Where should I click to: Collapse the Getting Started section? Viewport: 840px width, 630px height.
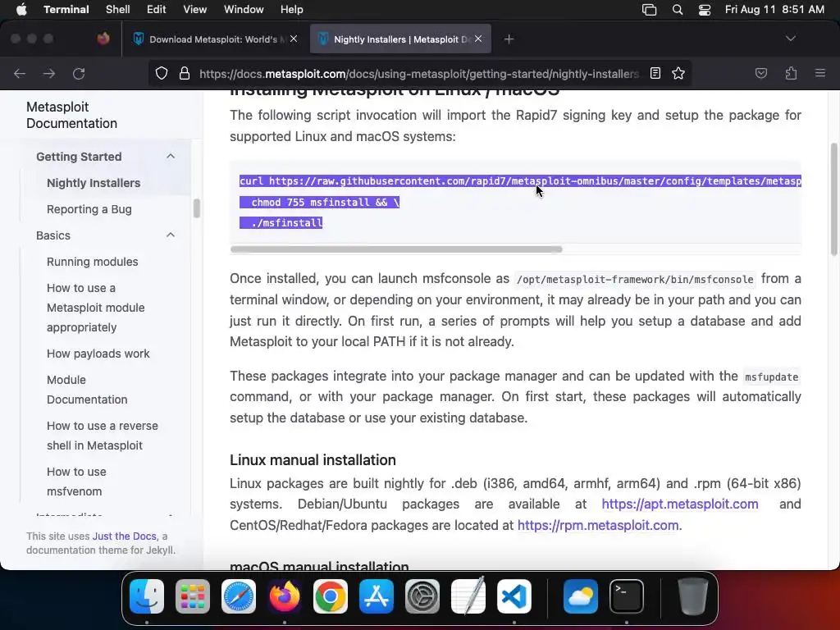coord(171,157)
